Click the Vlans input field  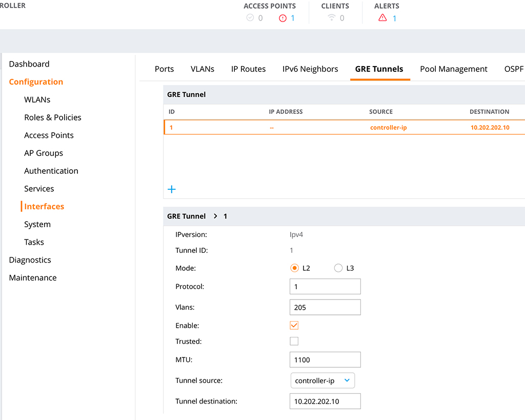click(325, 307)
